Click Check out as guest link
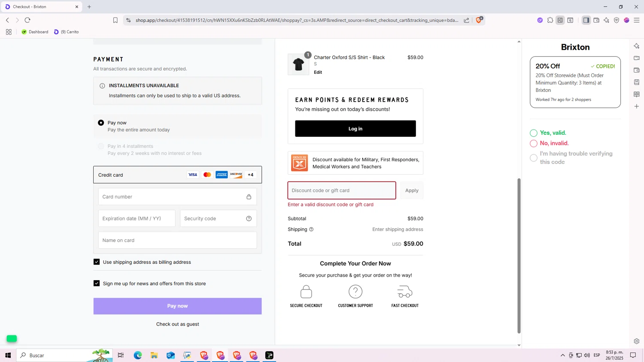644x362 pixels. (178, 324)
